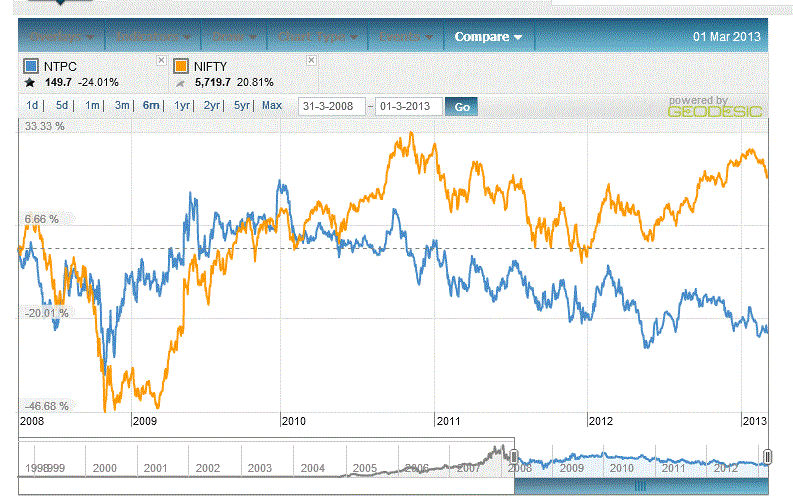Select the 1d time range
This screenshot has width=793, height=503.
(32, 105)
